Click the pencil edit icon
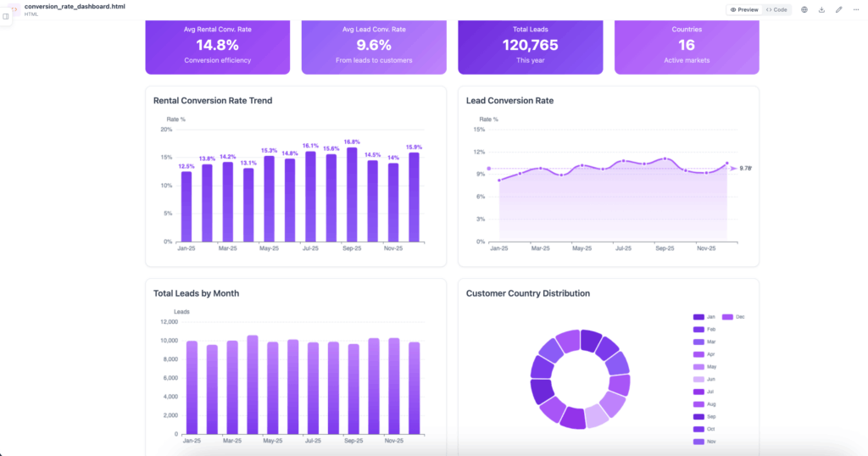Viewport: 868px width, 456px height. click(x=838, y=9)
